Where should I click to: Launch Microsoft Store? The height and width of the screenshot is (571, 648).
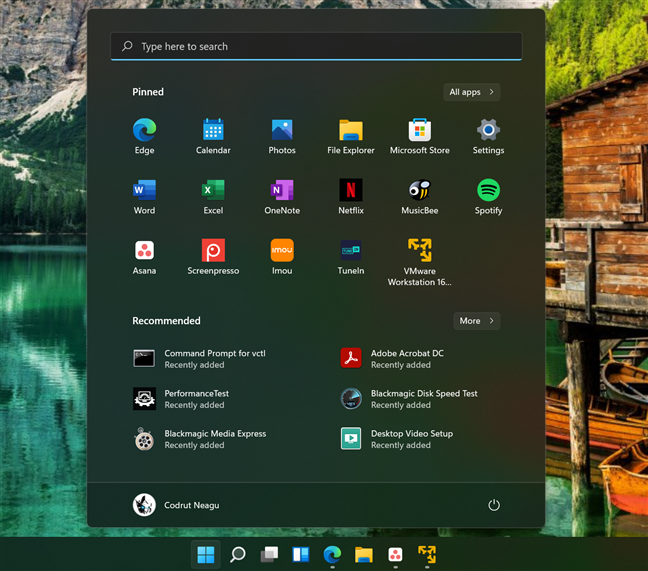click(x=419, y=137)
